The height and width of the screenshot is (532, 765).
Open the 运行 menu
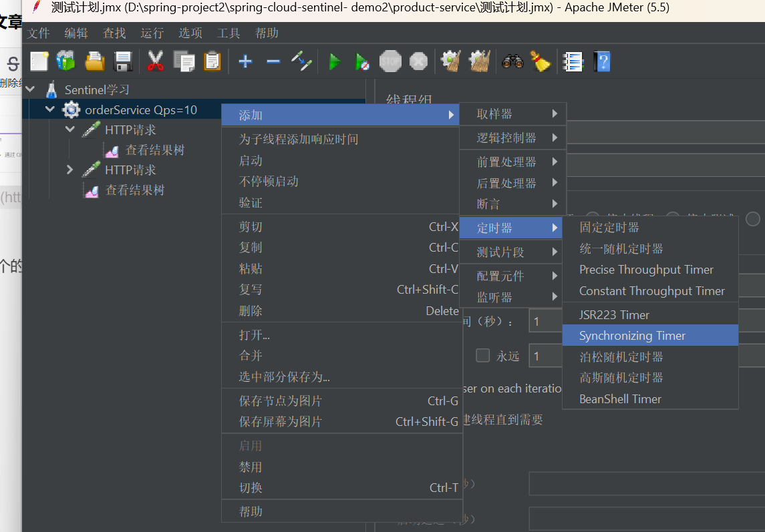click(x=152, y=33)
